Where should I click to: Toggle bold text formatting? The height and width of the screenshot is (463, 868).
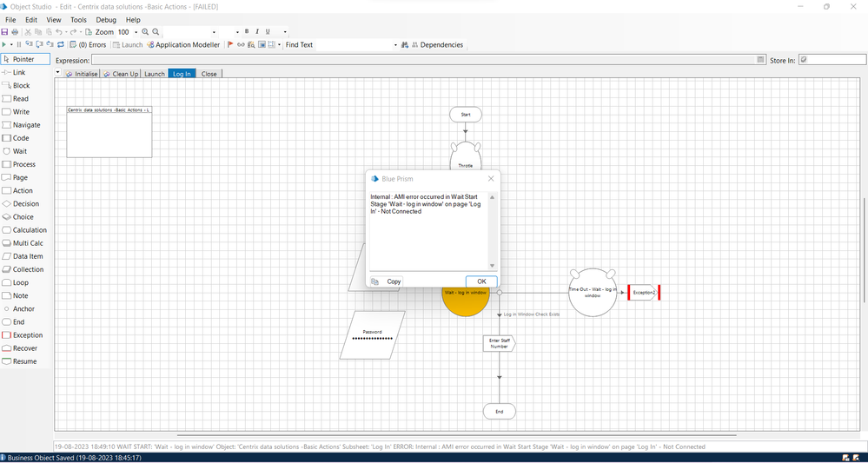point(247,32)
